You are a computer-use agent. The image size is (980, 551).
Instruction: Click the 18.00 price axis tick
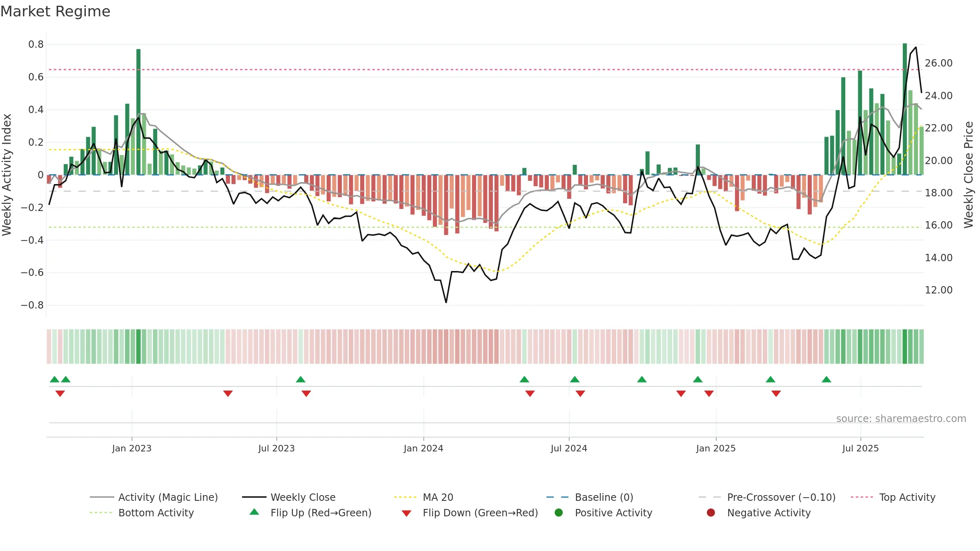pos(939,193)
